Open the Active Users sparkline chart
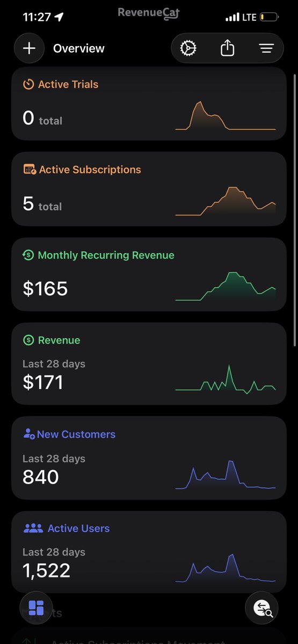The image size is (298, 644). (x=226, y=568)
